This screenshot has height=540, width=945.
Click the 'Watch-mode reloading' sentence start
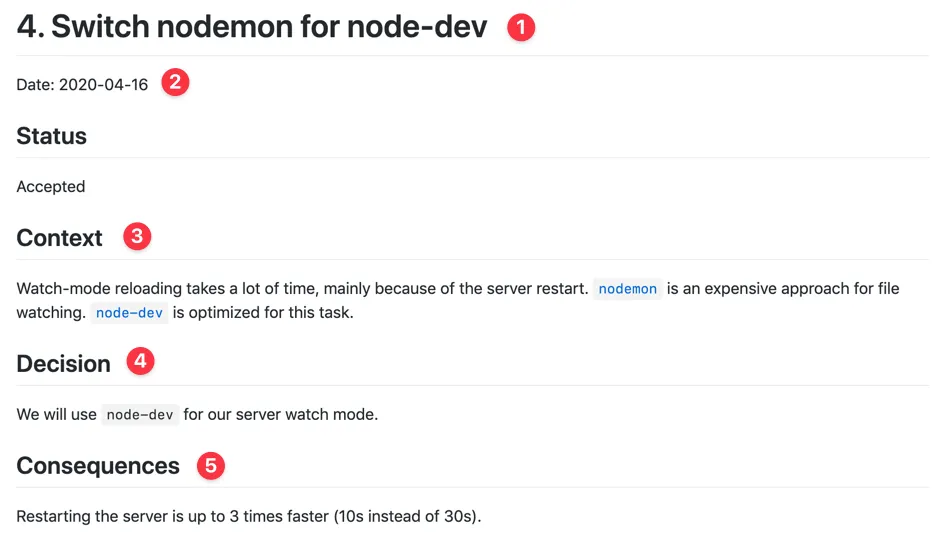[x=90, y=289]
